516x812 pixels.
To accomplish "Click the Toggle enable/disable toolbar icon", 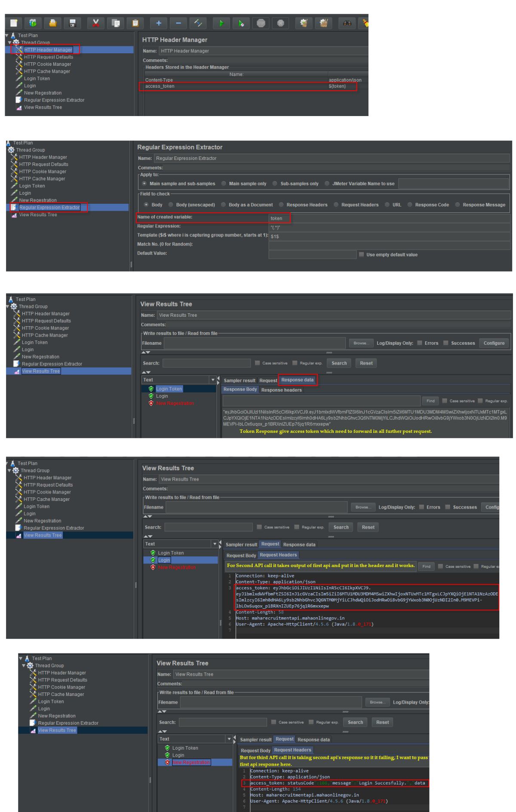I will (x=198, y=23).
